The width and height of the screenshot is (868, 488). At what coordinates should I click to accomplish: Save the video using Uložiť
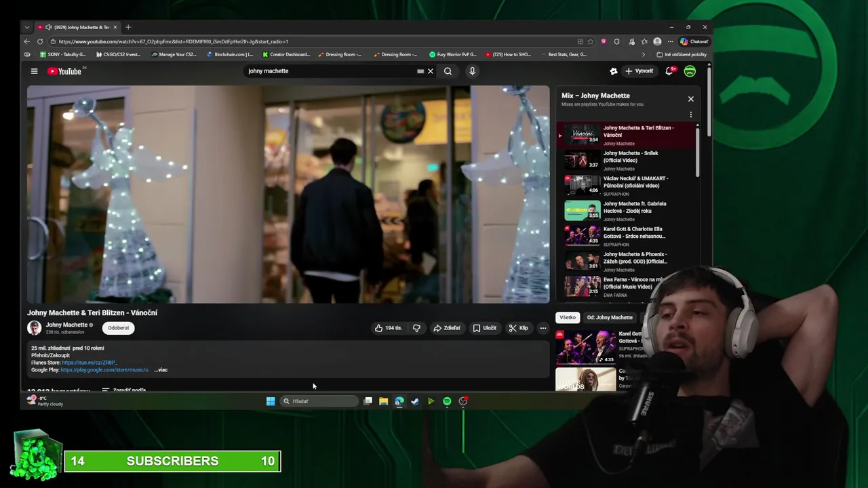[485, 328]
